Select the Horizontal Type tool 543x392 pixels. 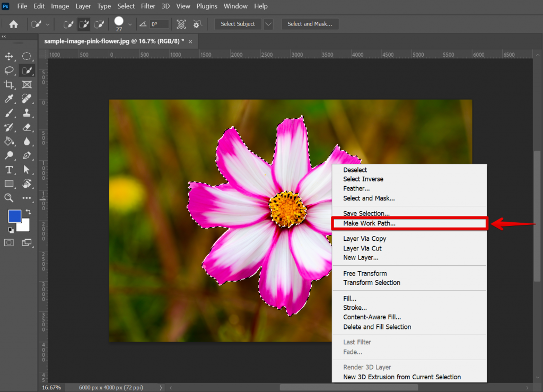coord(8,170)
